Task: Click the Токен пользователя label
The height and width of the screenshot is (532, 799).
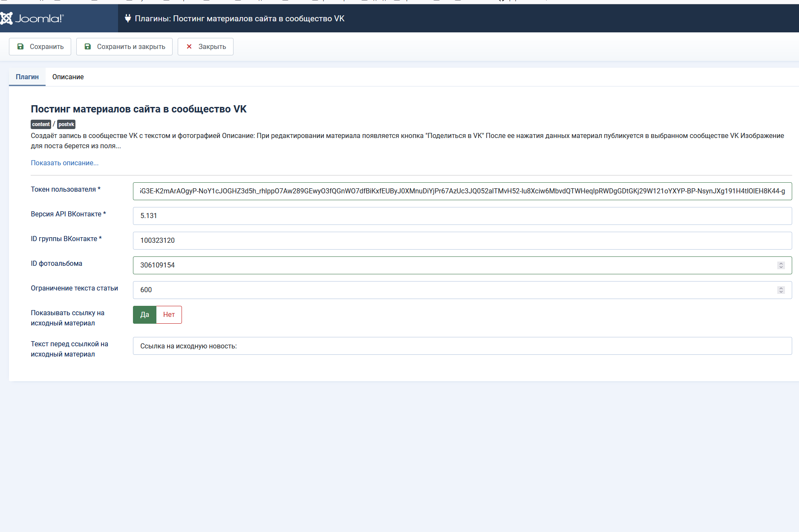Action: (66, 189)
